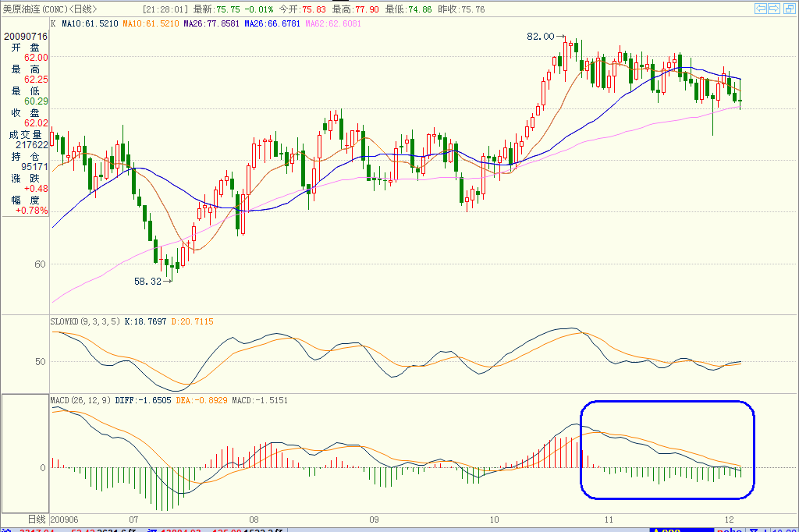The width and height of the screenshot is (799, 532).
Task: Click the 最高:77.90 header value
Action: click(355, 9)
